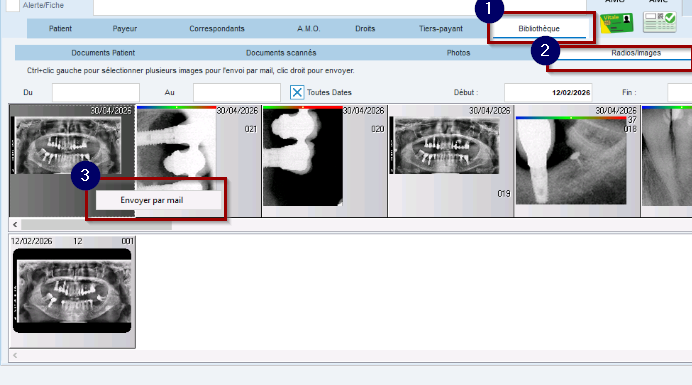
Task: Open the Patient tab
Action: point(60,29)
